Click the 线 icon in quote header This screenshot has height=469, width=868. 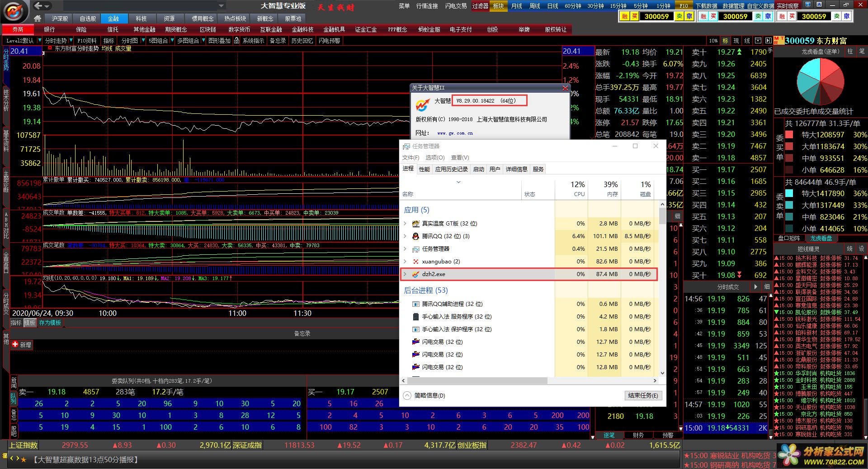(747, 41)
